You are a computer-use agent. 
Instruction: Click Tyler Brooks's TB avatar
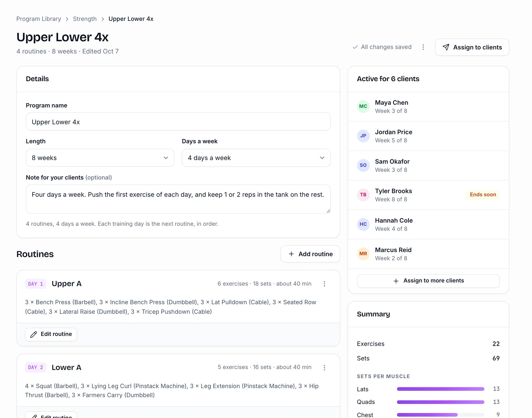[x=363, y=195]
